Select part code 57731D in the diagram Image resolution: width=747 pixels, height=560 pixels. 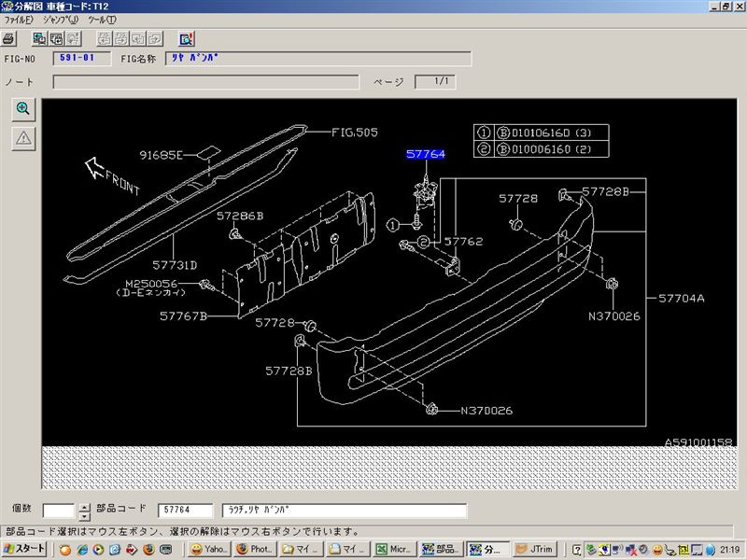175,265
